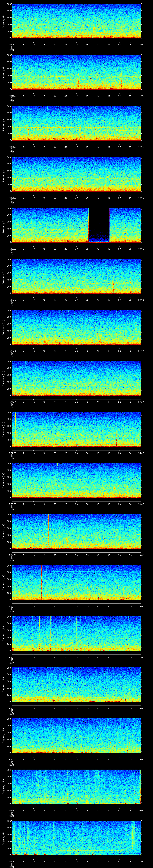Screen dimensions: 153x868
Task: Click the 17:25:00 start time label
Action: coord(12,606)
